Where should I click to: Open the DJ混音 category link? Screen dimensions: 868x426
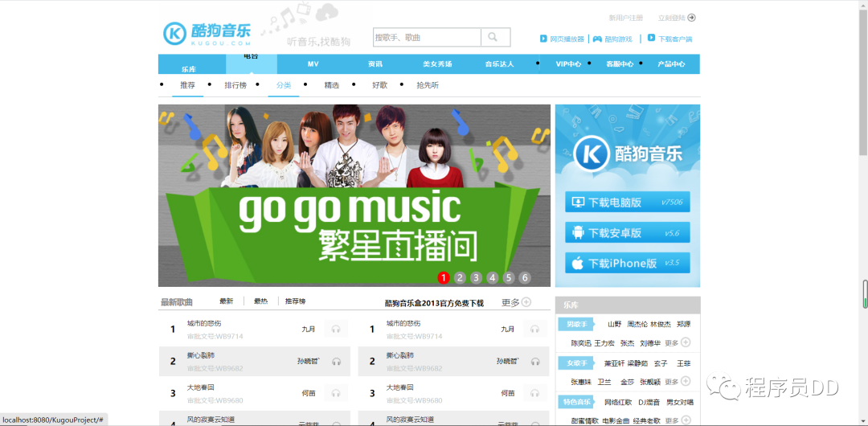[649, 402]
